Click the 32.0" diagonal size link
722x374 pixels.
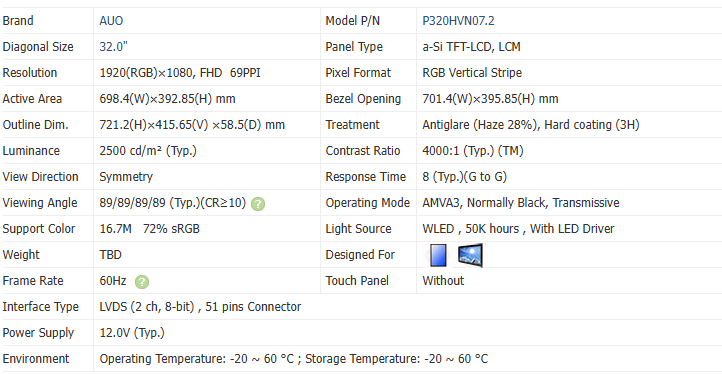point(114,47)
